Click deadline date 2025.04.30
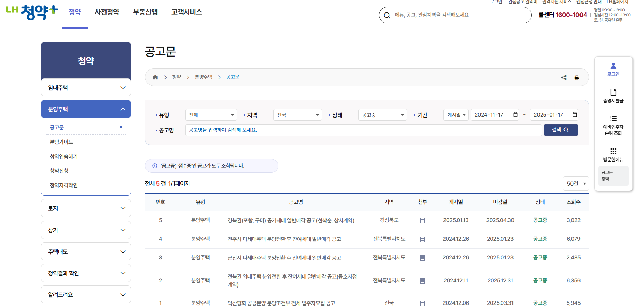This screenshot has height=308, width=644. coord(500,220)
